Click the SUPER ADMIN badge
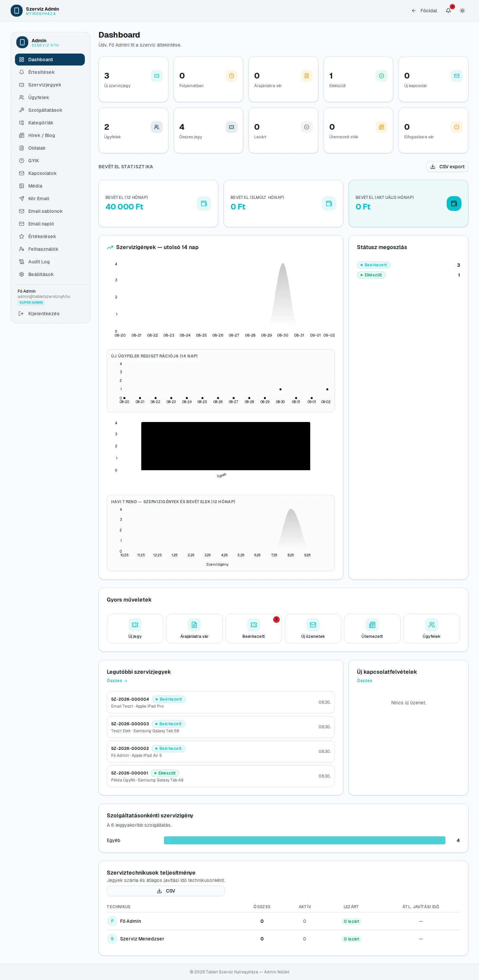 click(x=31, y=302)
